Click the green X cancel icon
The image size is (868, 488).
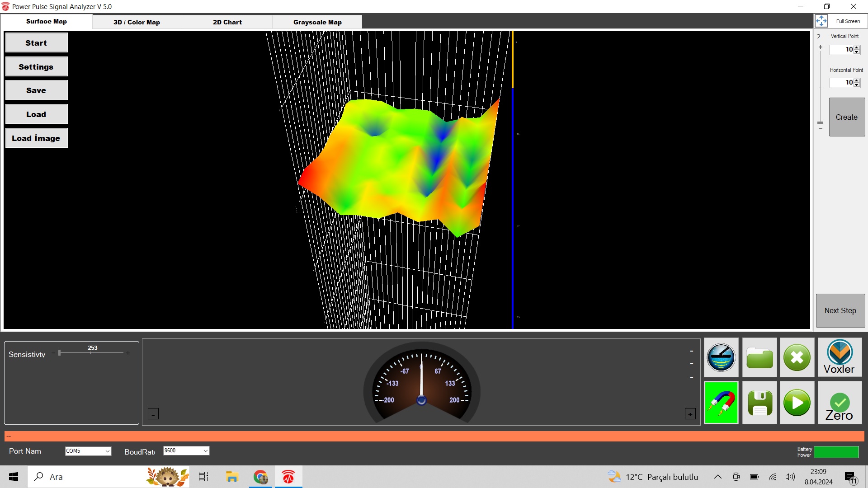pyautogui.click(x=797, y=357)
